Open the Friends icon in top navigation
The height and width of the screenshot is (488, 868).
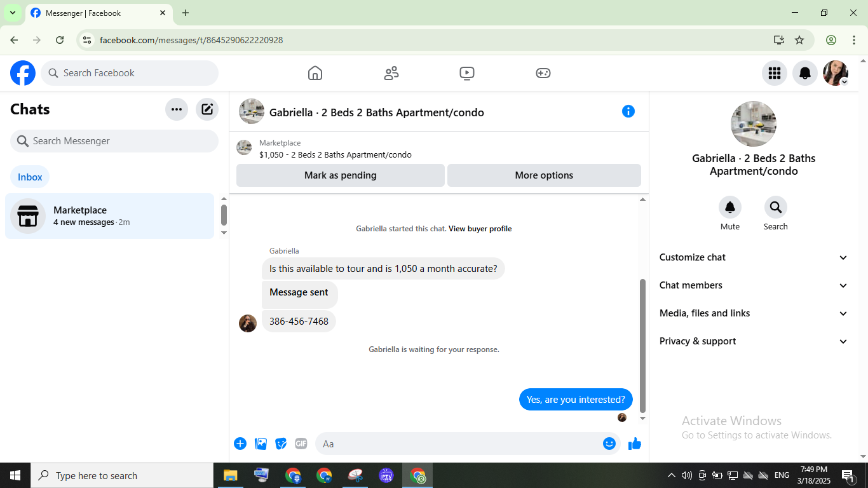coord(391,73)
